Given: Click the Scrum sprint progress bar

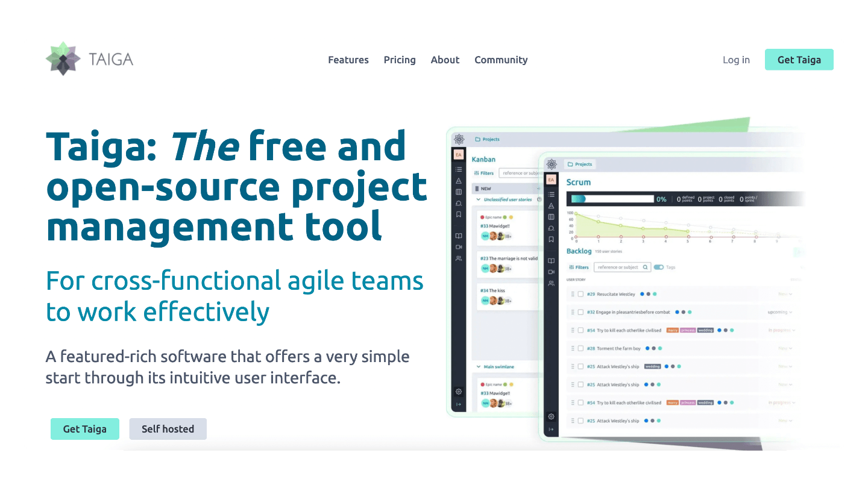Looking at the screenshot, I should (x=612, y=199).
